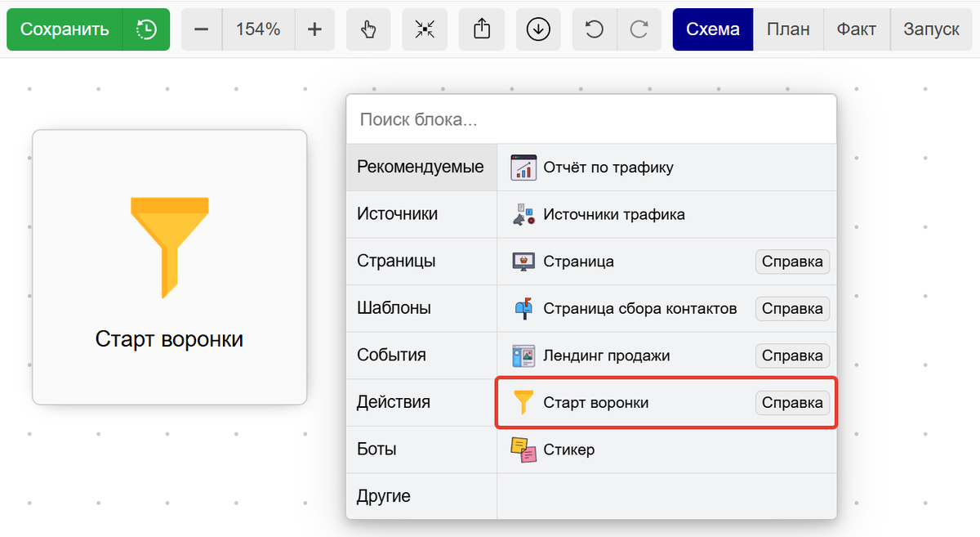Image resolution: width=980 pixels, height=537 pixels.
Task: Click the fit-to-screen crosshair icon
Action: (x=424, y=28)
